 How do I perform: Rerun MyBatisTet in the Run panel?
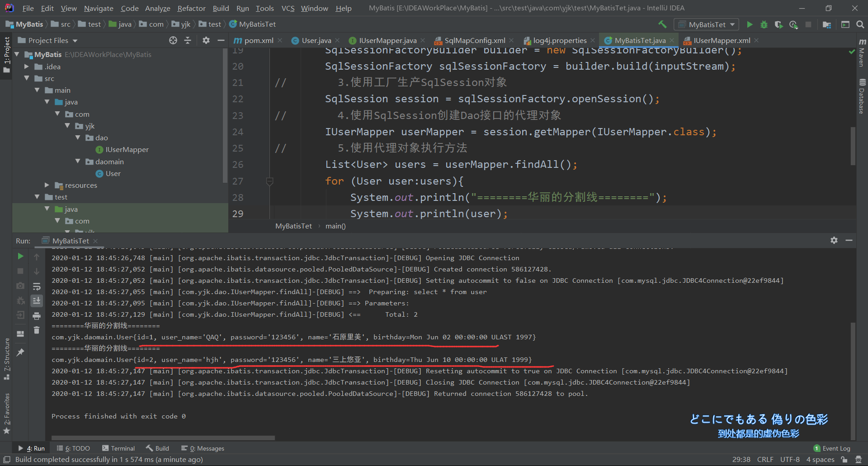[20, 257]
